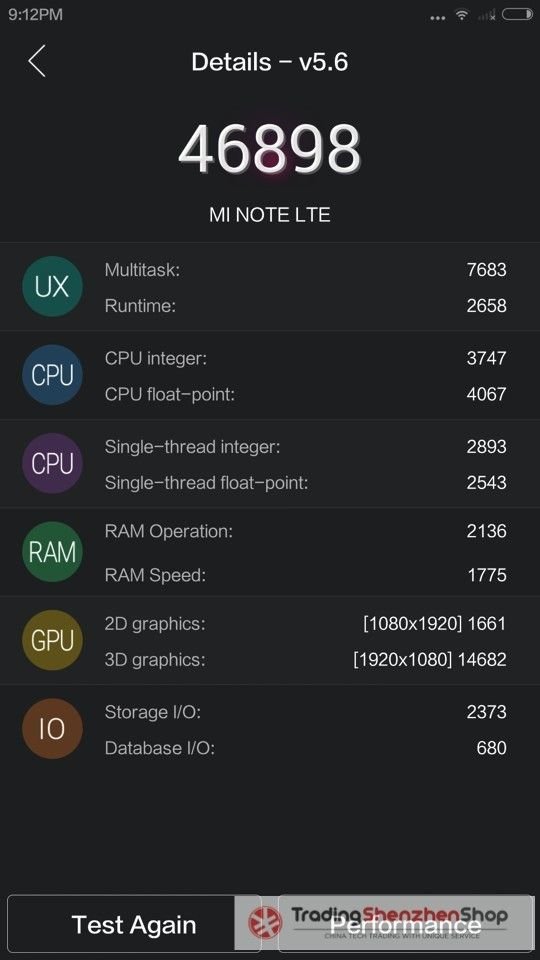Select the green RAM category icon
Viewport: 540px width, 960px height.
52,552
